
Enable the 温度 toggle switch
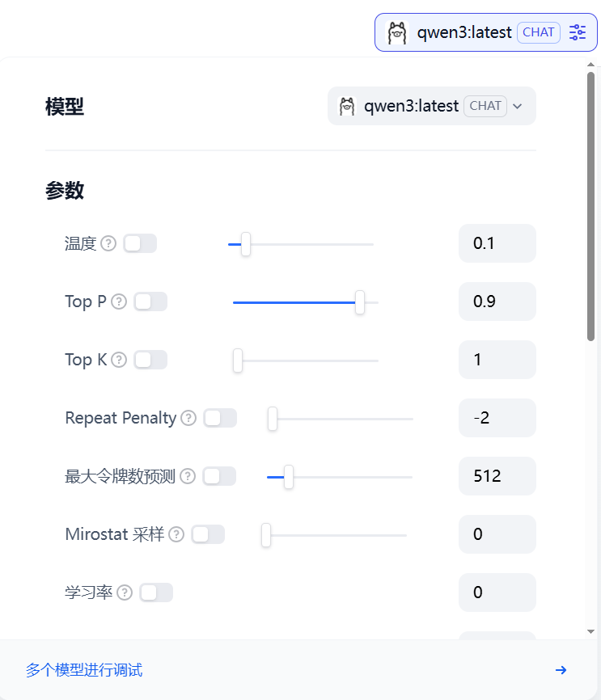click(140, 244)
